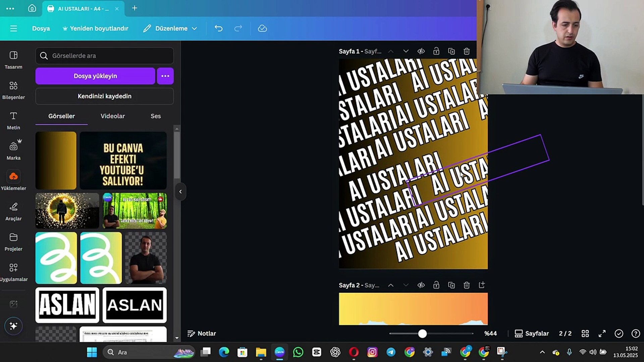Delete Sayfa 1 using the trash icon
644x362 pixels.
click(466, 51)
